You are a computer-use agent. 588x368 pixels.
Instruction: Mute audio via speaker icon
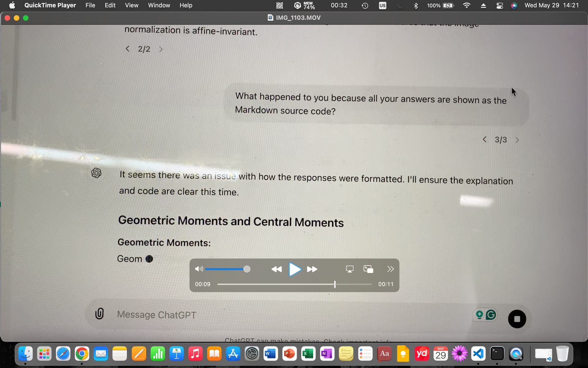(x=199, y=269)
